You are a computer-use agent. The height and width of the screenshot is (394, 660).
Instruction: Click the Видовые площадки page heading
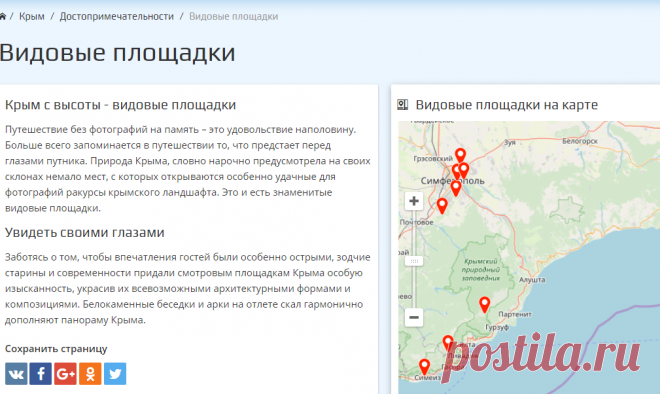(117, 53)
